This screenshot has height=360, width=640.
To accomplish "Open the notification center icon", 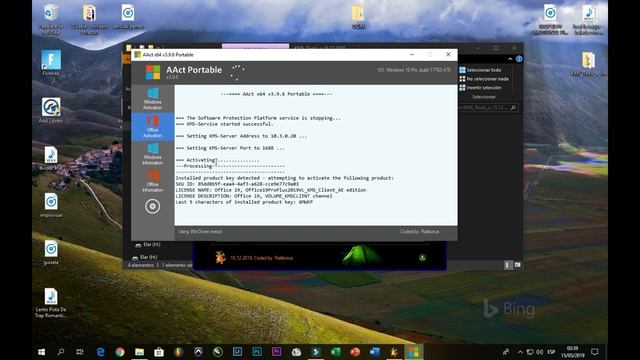I will click(595, 352).
